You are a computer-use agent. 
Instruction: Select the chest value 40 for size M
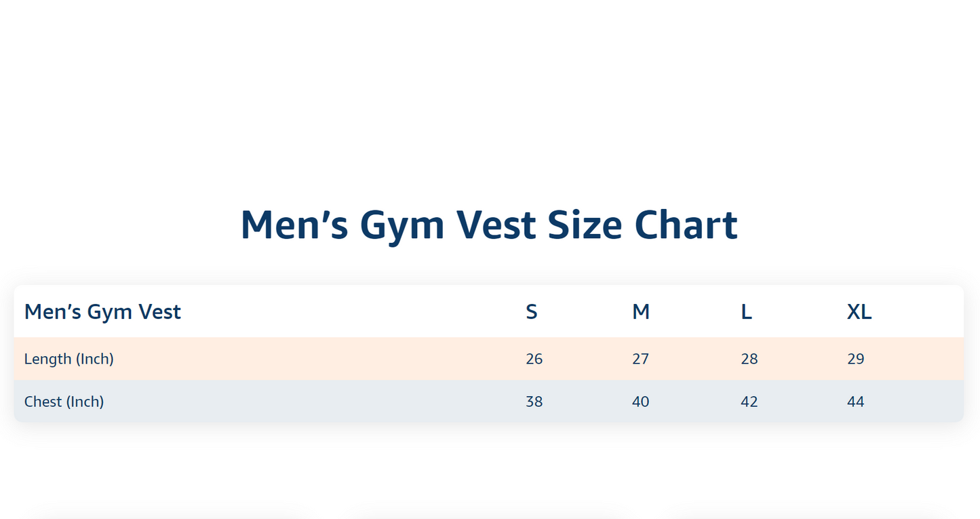tap(640, 402)
